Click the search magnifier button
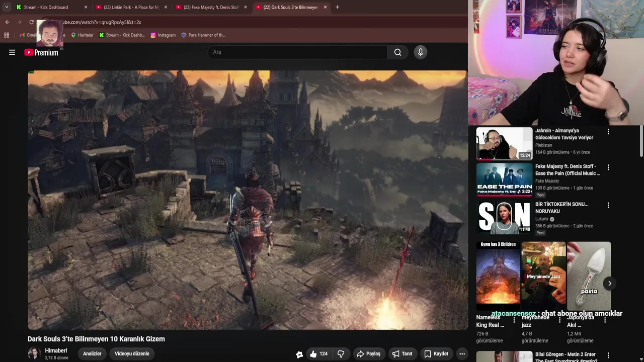Screen dimensions: 644x362 pos(397,52)
